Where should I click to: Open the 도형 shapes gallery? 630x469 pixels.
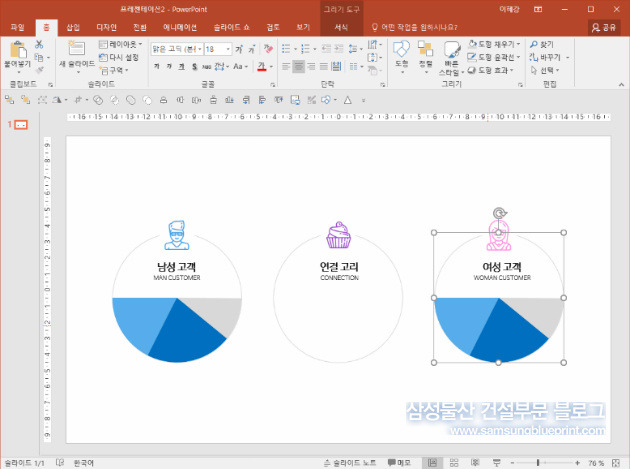point(401,56)
